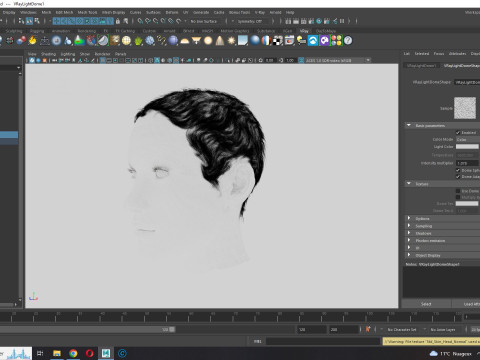Click the MEL command line input
The image size is (480, 360).
(x=323, y=341)
